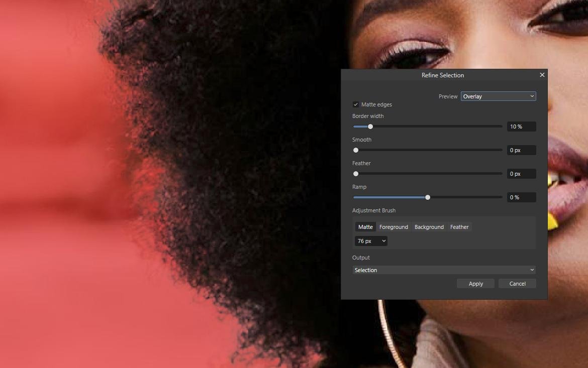
Task: Apply the refined selection
Action: (475, 284)
